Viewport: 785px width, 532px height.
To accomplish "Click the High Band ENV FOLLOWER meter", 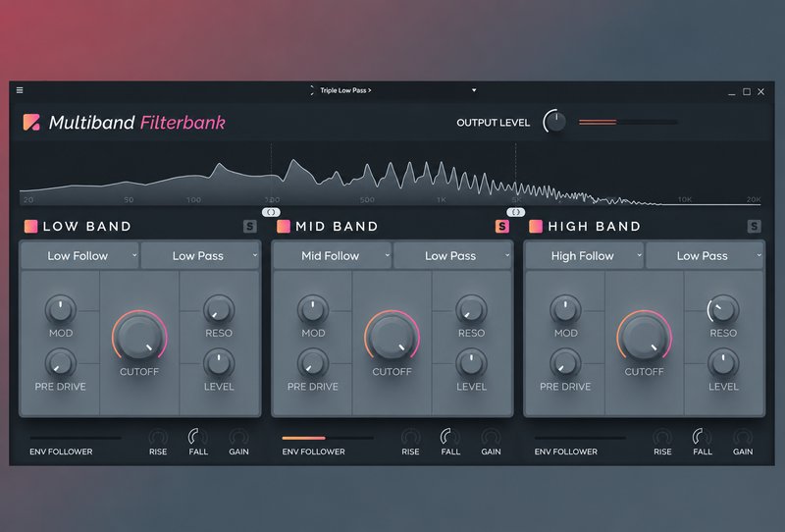I will (x=580, y=438).
